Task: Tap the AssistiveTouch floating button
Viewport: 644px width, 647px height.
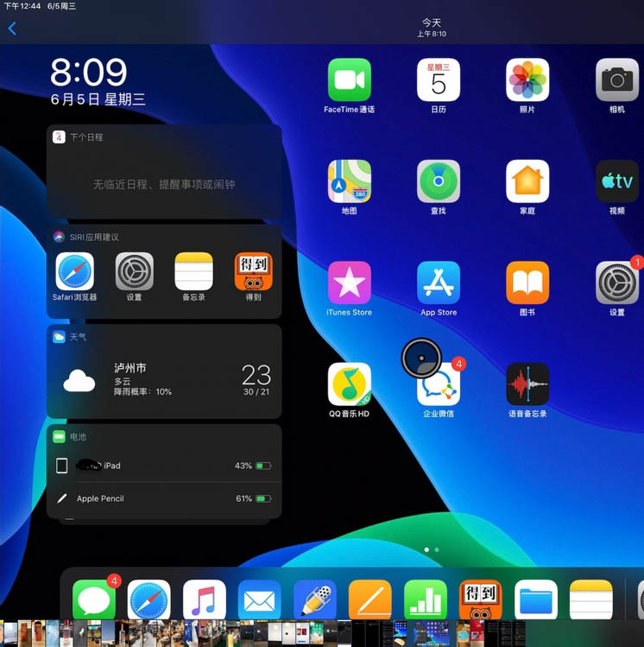Action: [x=421, y=358]
